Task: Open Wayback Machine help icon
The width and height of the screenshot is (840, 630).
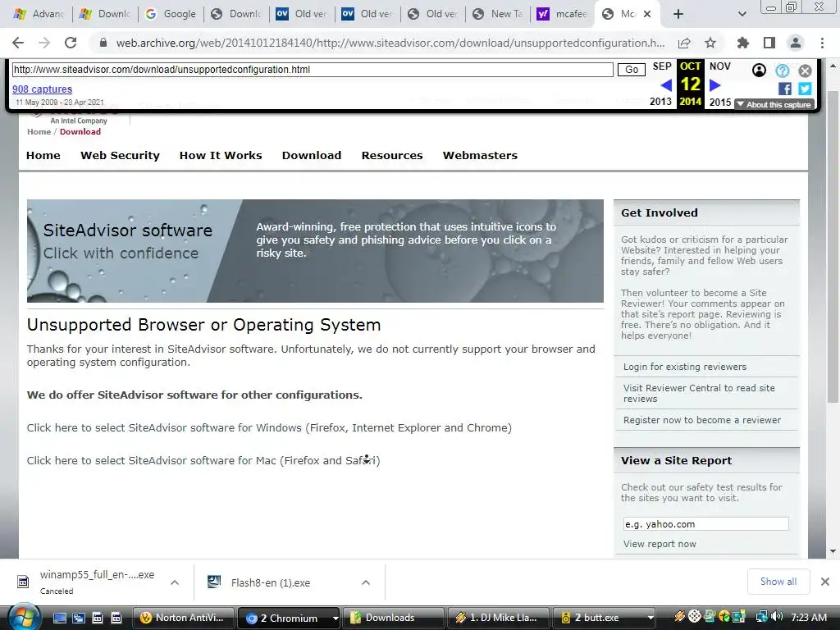Action: (x=782, y=71)
